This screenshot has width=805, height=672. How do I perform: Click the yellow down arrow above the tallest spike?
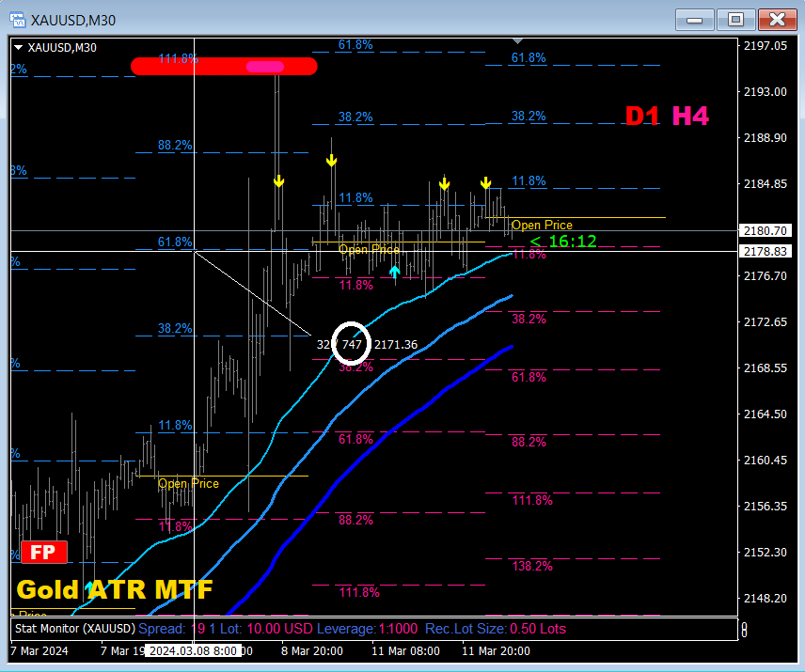278,180
